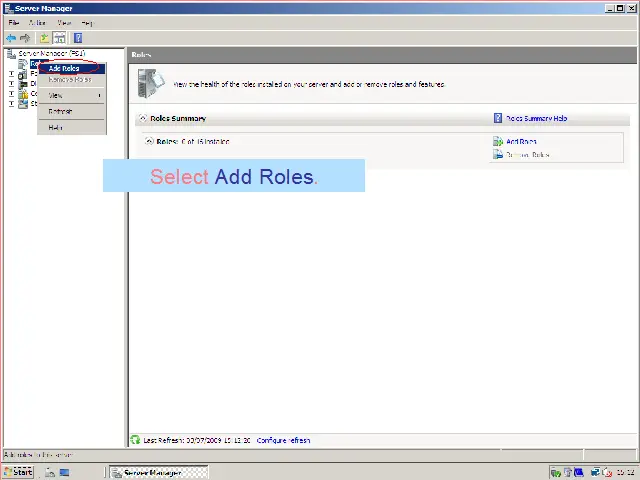Click the Add Roles icon in the summary pane

click(x=498, y=142)
